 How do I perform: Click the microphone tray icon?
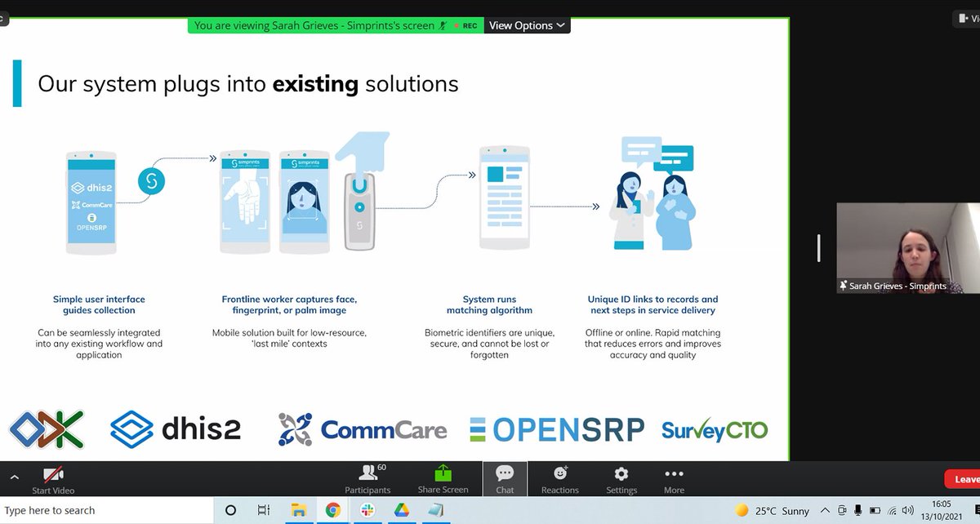[860, 511]
